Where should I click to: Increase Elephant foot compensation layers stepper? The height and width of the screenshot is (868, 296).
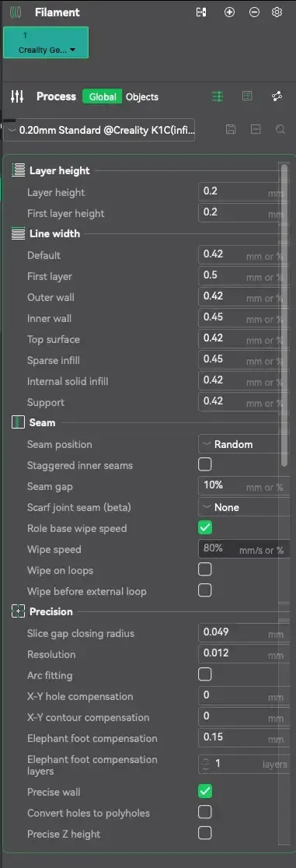[x=206, y=760]
